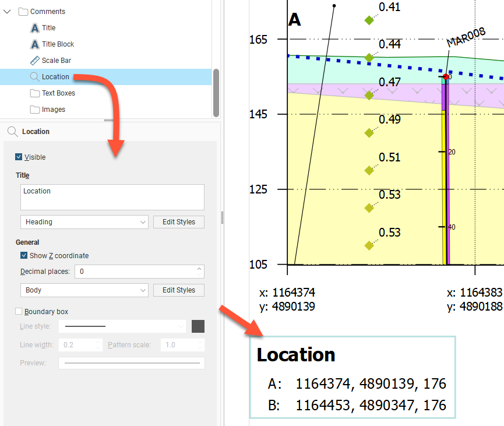
Task: Click Edit Styles next to Heading
Action: pyautogui.click(x=178, y=222)
